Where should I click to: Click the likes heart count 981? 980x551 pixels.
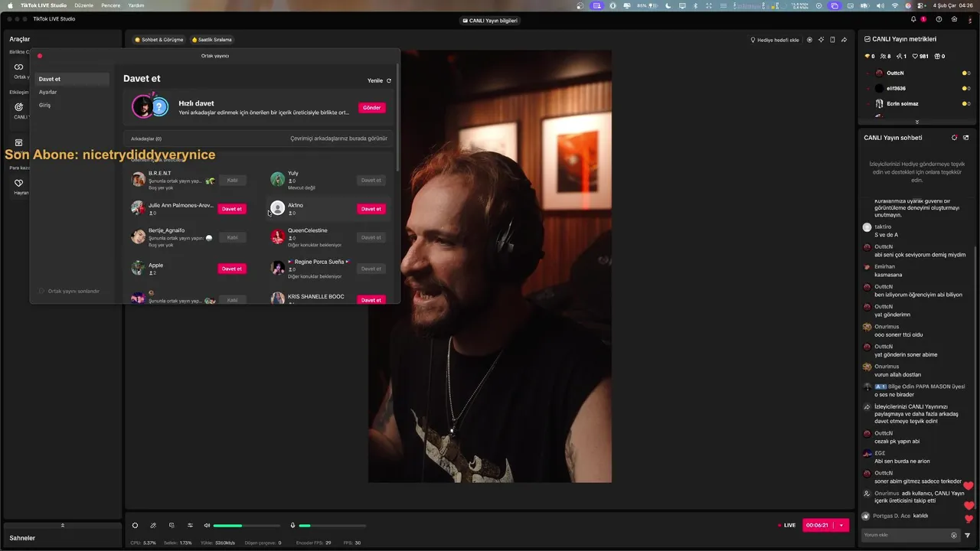920,56
